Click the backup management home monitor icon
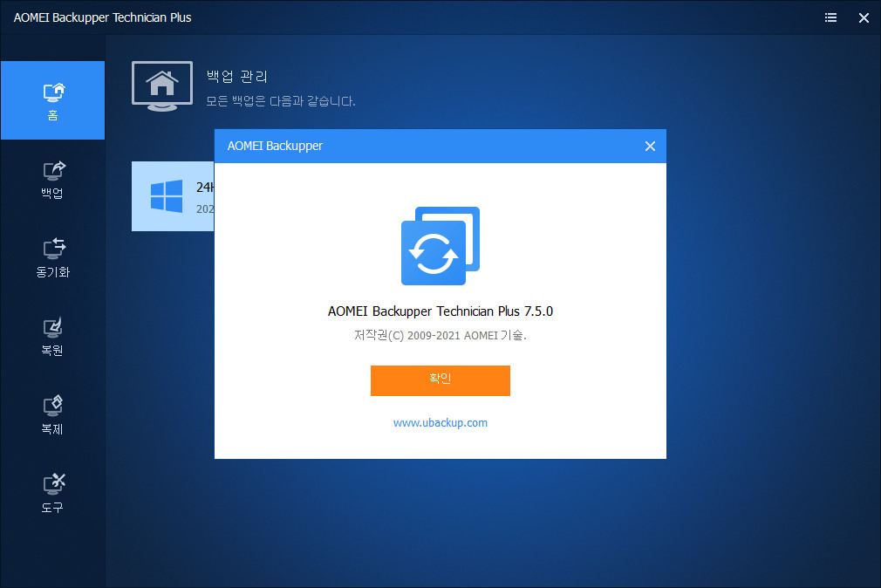 click(x=162, y=86)
